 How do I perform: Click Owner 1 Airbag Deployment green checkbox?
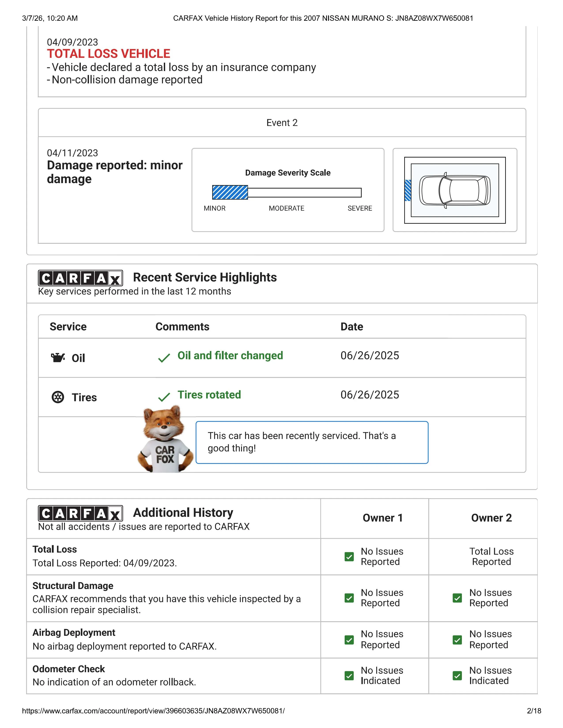coord(349,640)
